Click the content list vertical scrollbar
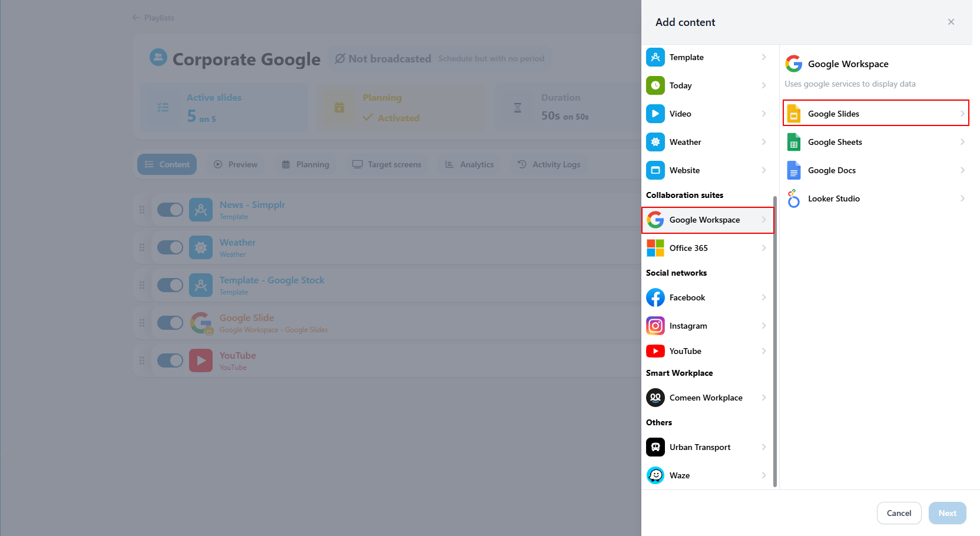 [x=775, y=342]
